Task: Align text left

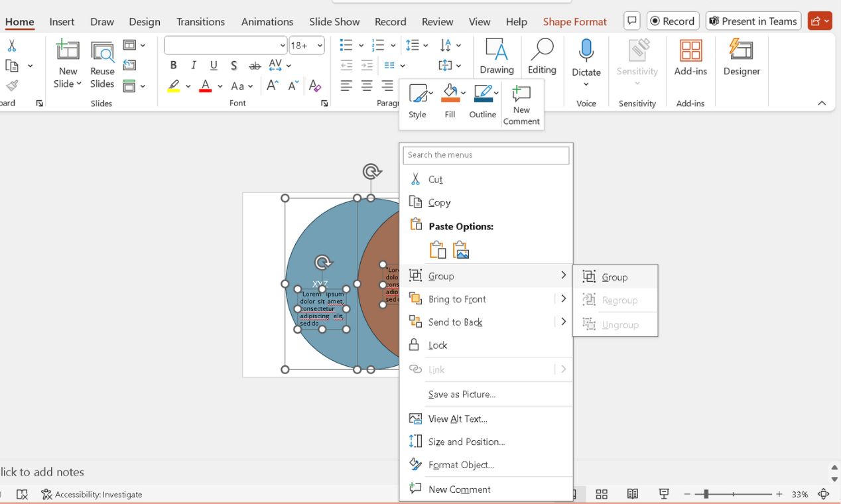Action: [346, 86]
